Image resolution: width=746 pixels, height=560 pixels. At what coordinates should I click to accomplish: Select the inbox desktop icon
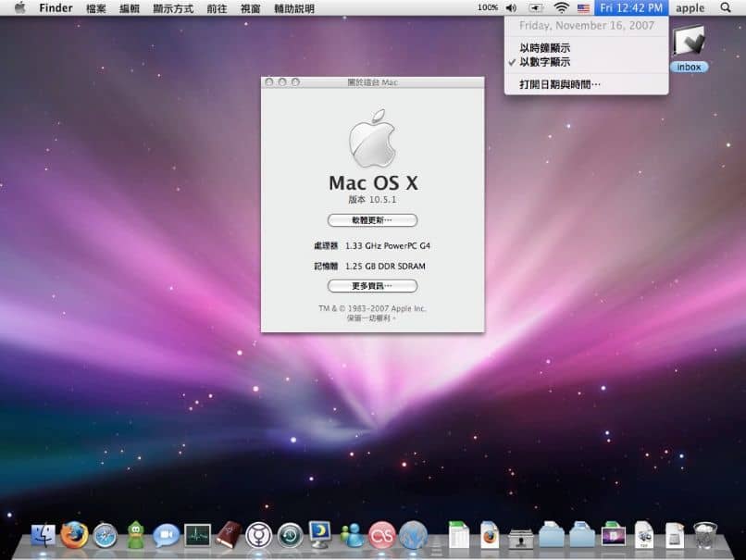[x=689, y=48]
